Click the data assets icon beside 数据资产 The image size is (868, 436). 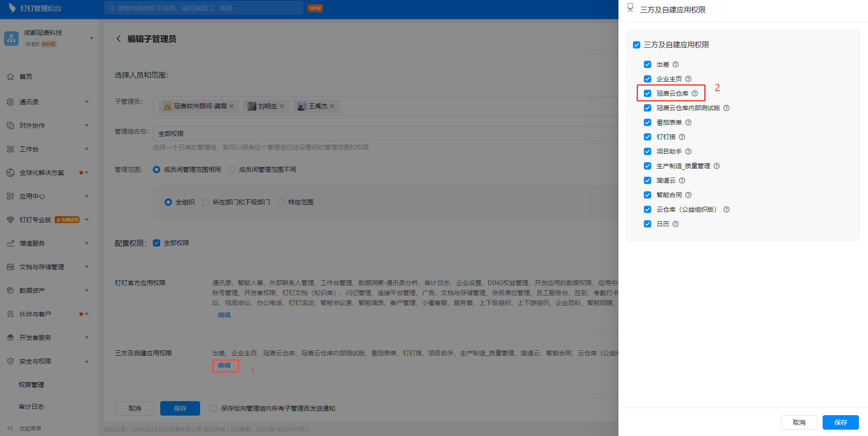click(x=10, y=291)
